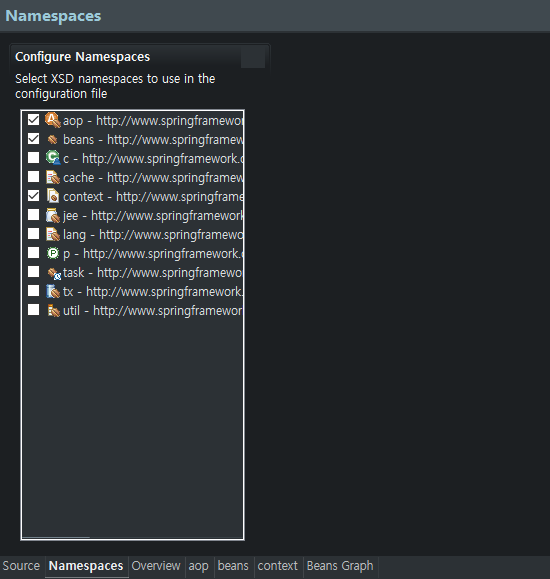
Task: Enable the lang namespace checkbox
Action: [33, 234]
